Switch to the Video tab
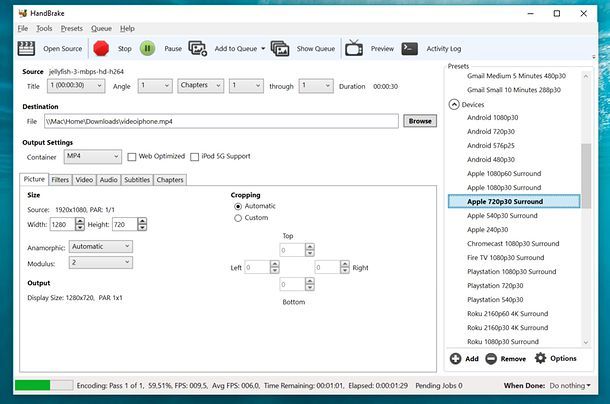This screenshot has width=610, height=404. pyautogui.click(x=84, y=180)
